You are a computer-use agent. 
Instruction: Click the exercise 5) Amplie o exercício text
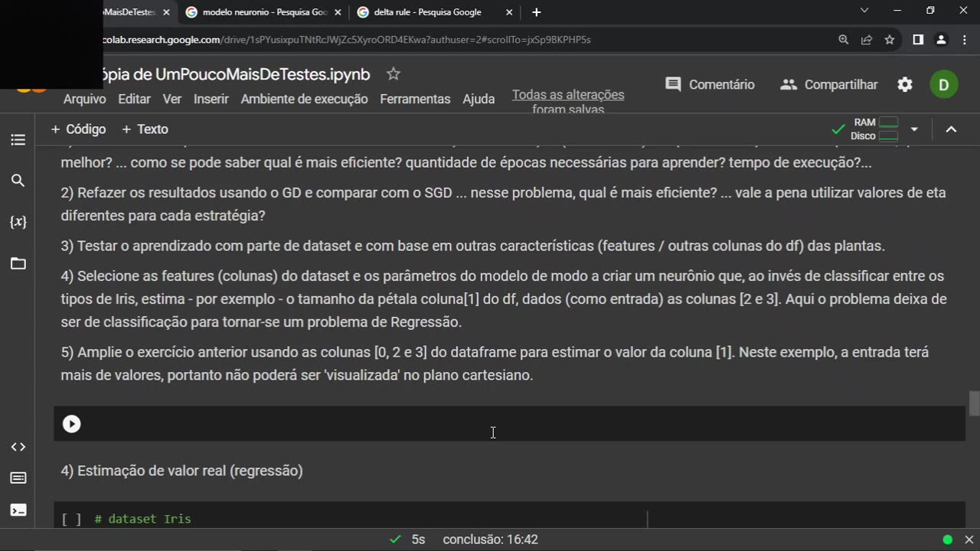point(495,364)
